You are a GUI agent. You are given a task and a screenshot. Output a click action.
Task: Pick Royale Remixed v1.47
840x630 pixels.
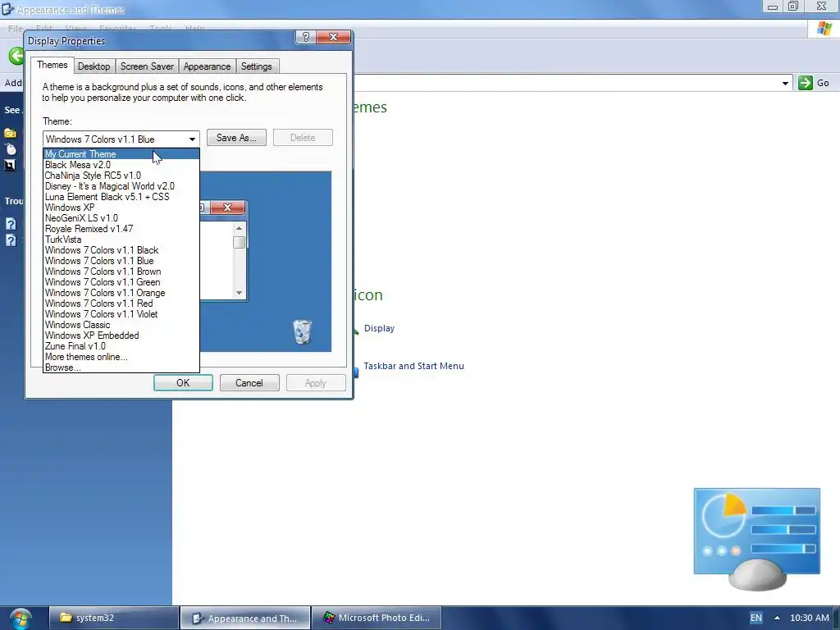click(121, 229)
